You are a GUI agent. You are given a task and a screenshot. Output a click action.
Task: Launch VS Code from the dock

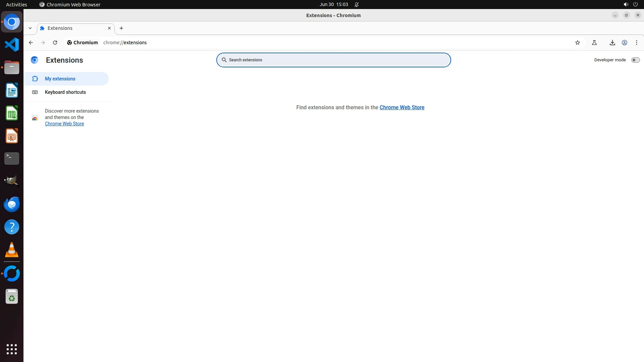click(x=12, y=45)
